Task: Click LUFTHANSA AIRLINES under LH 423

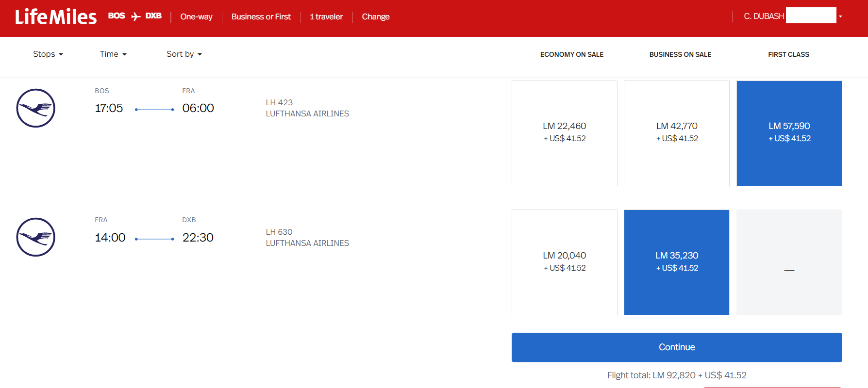Action: pyautogui.click(x=307, y=113)
